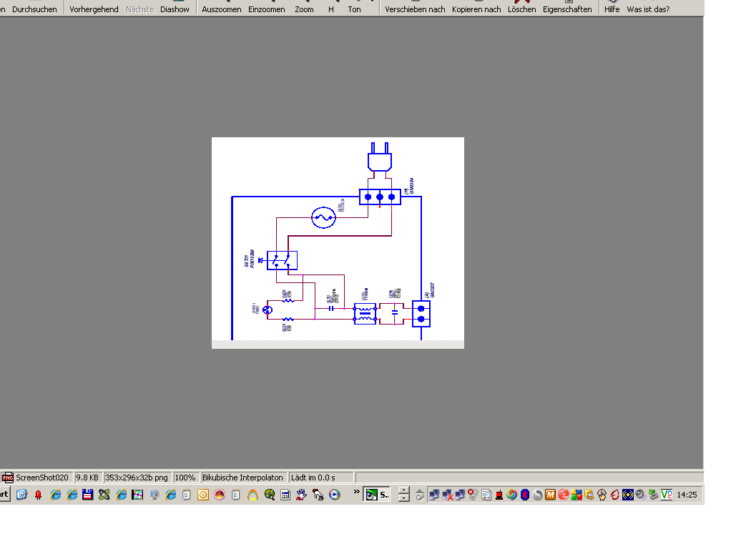756x549 pixels.
Task: Click Einzoomen to zoom in
Action: click(x=266, y=9)
